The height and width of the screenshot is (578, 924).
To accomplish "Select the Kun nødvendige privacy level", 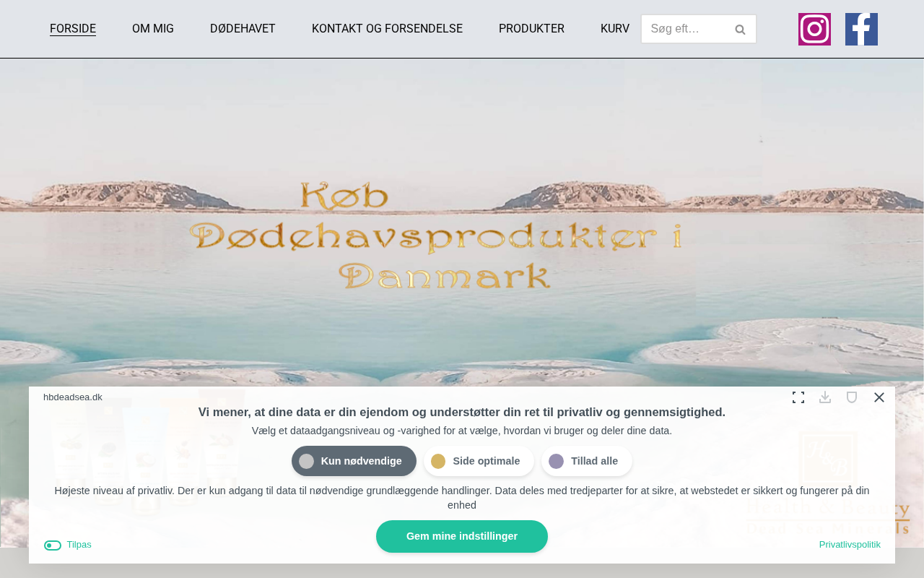I will [x=354, y=461].
